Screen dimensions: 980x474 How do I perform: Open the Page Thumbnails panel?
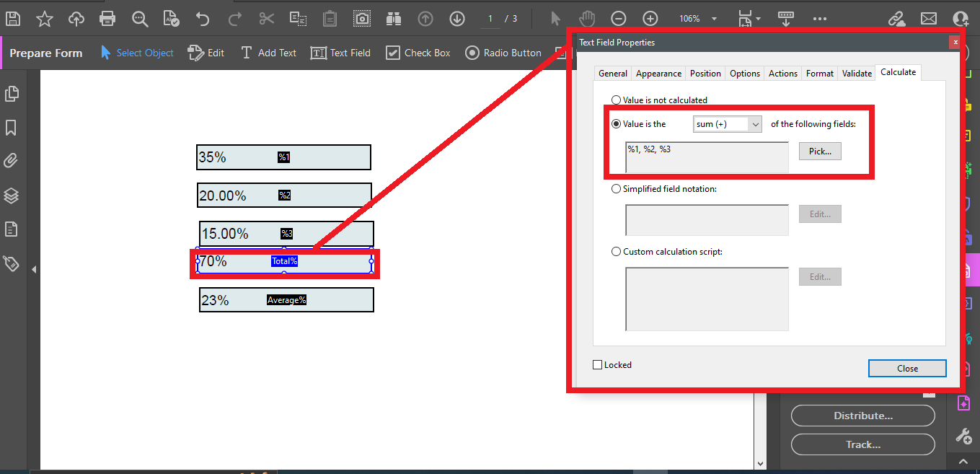12,94
